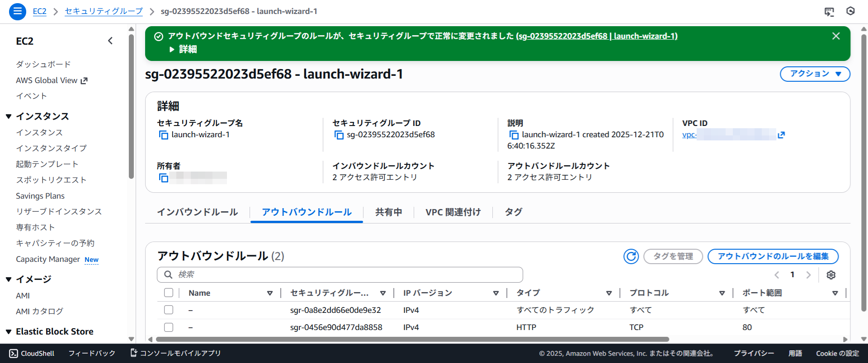
Task: Click the outbound rules search field
Action: [340, 275]
